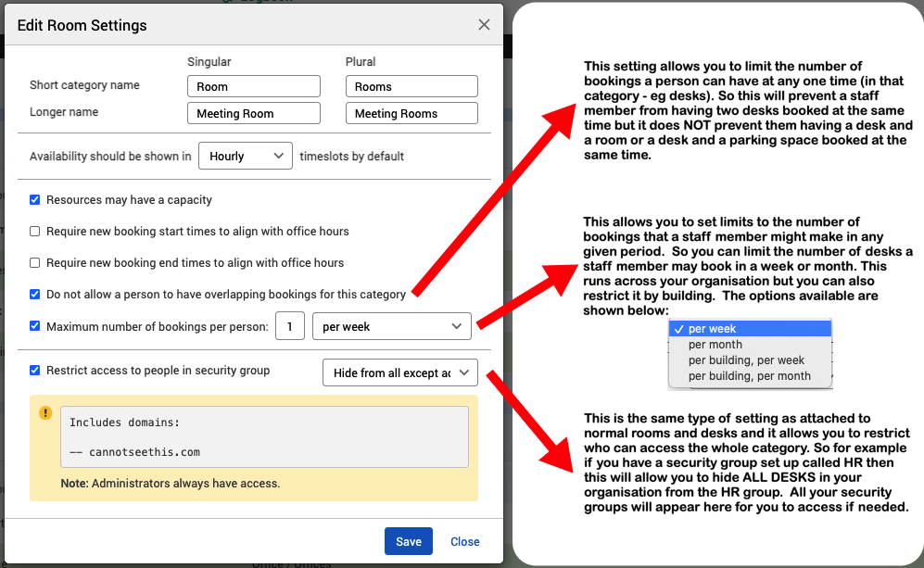Image resolution: width=924 pixels, height=568 pixels.
Task: Enable start times align with office hours
Action: pos(35,231)
